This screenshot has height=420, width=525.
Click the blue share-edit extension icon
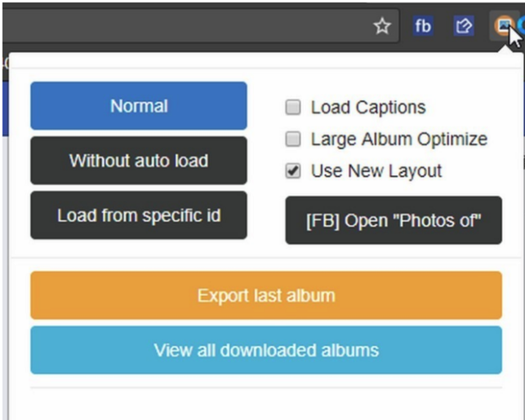click(x=464, y=26)
